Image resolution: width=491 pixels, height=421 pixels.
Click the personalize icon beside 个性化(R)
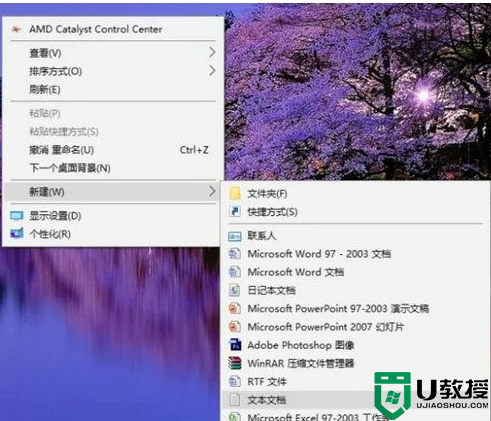17,233
